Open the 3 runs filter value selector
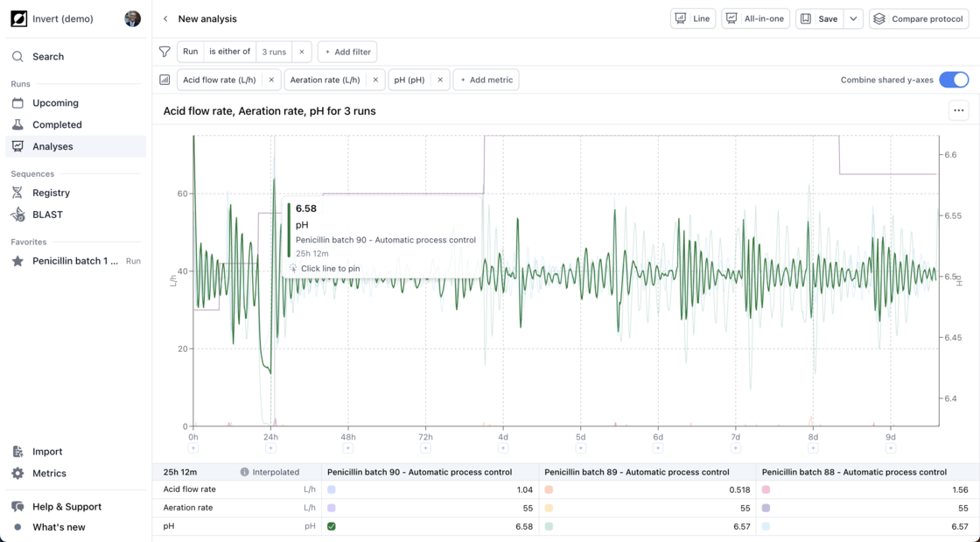 [x=274, y=52]
